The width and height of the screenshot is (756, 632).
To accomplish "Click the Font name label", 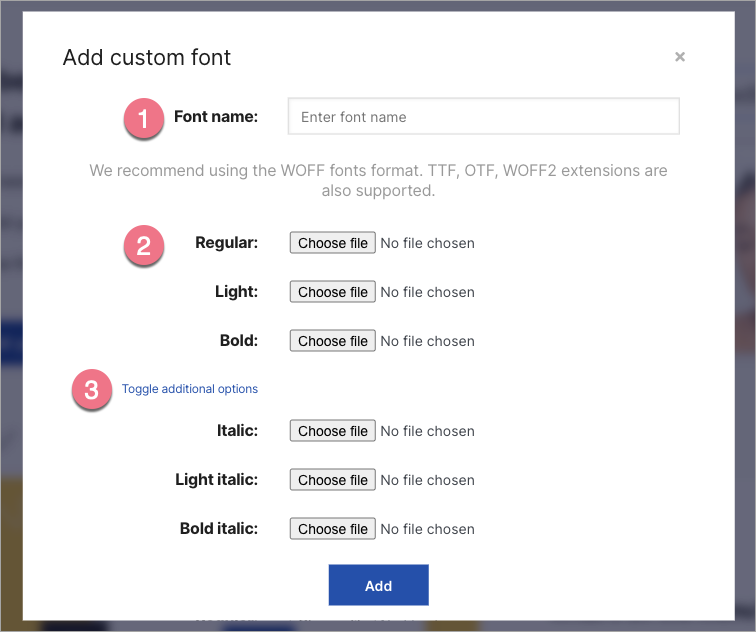I will [215, 117].
